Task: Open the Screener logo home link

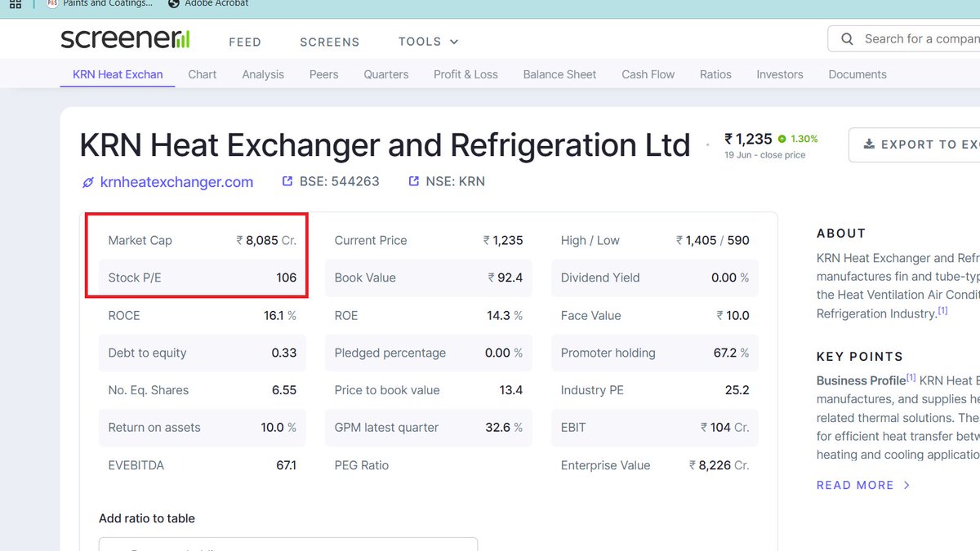Action: (x=125, y=38)
